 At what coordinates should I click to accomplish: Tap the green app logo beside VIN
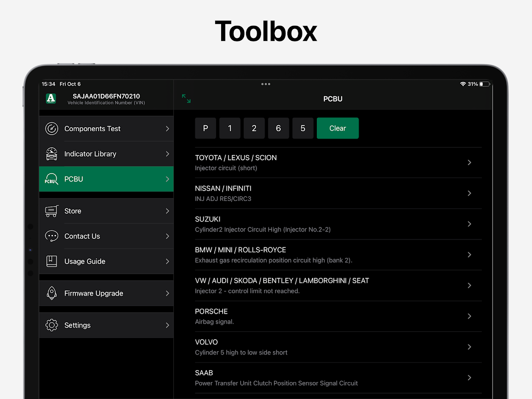point(51,99)
